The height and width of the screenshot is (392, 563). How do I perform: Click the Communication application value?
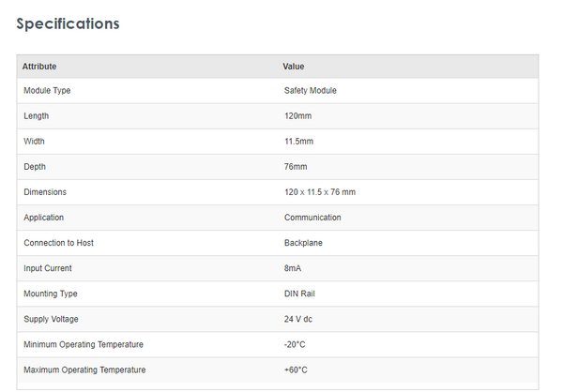(x=312, y=218)
